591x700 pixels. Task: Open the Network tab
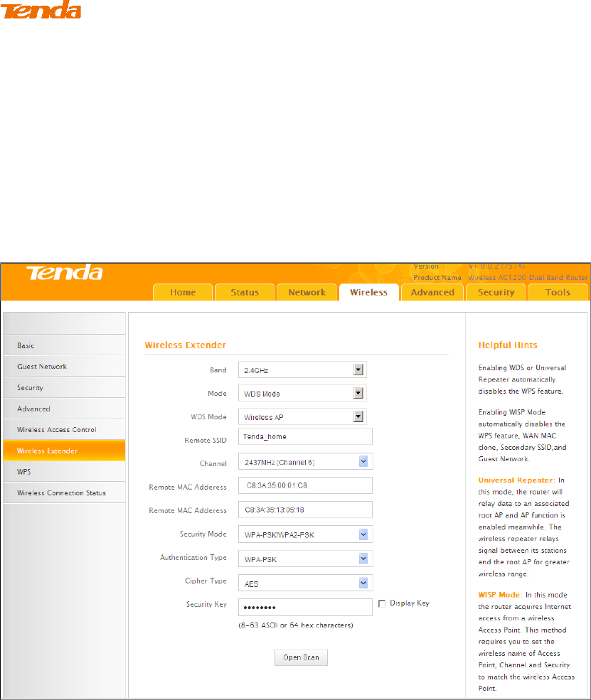tap(307, 292)
